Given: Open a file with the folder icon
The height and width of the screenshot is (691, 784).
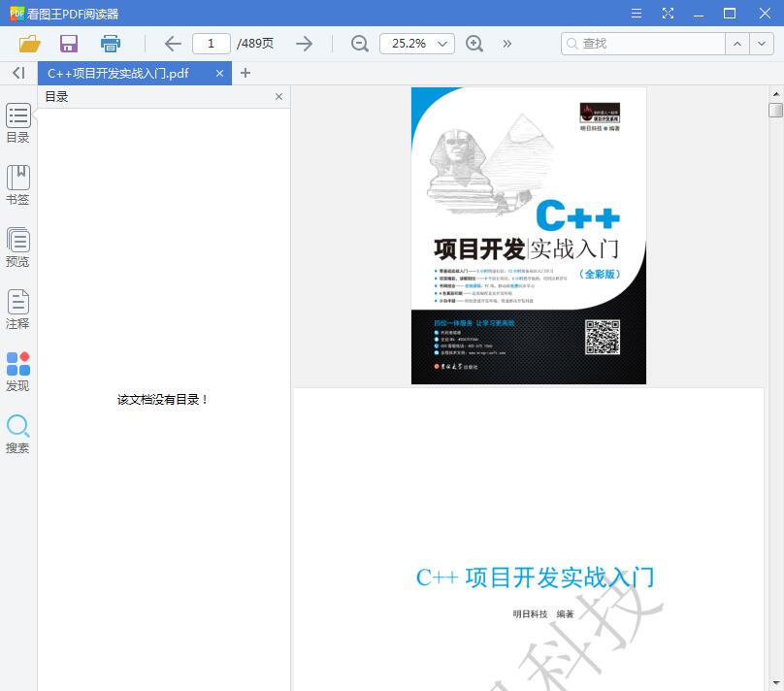Looking at the screenshot, I should tap(29, 44).
